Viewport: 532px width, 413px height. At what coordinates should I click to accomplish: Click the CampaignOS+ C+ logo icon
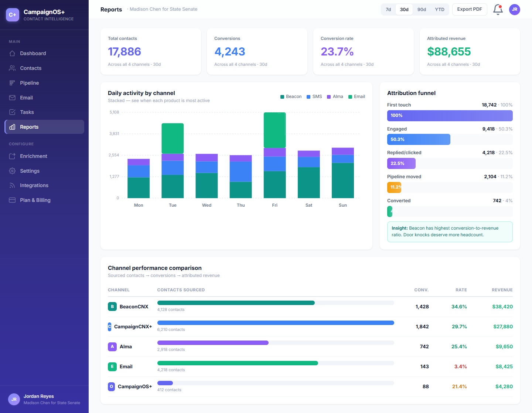(13, 15)
